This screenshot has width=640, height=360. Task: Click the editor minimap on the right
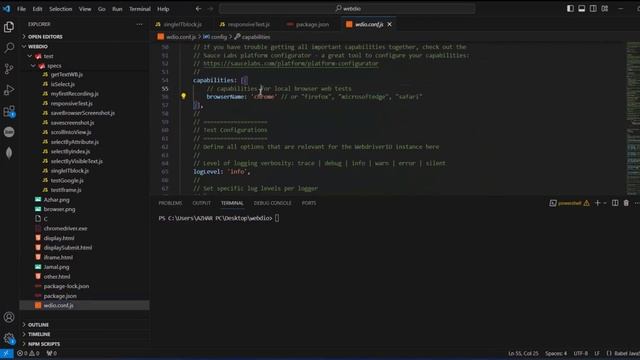pos(633,118)
